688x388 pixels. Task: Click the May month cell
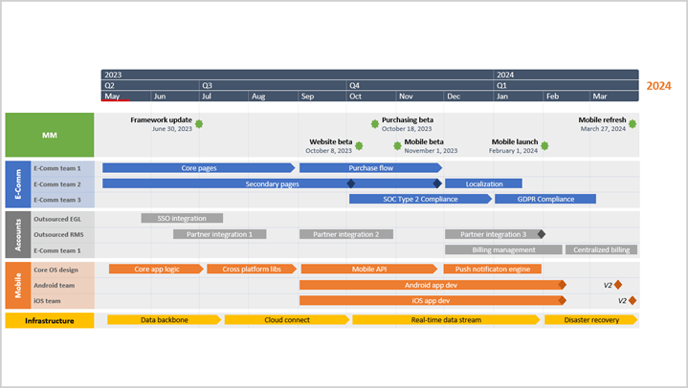tap(126, 96)
